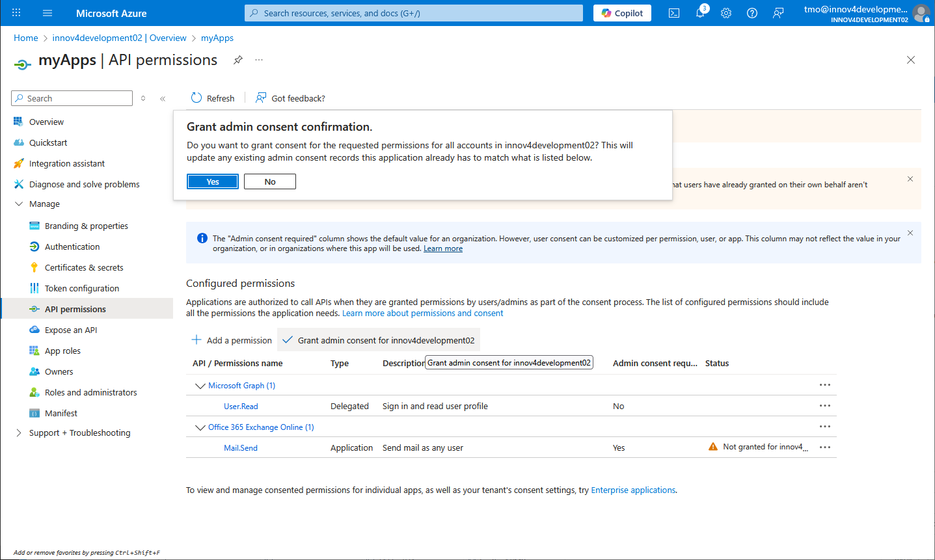Click the help question mark icon

pyautogui.click(x=752, y=13)
